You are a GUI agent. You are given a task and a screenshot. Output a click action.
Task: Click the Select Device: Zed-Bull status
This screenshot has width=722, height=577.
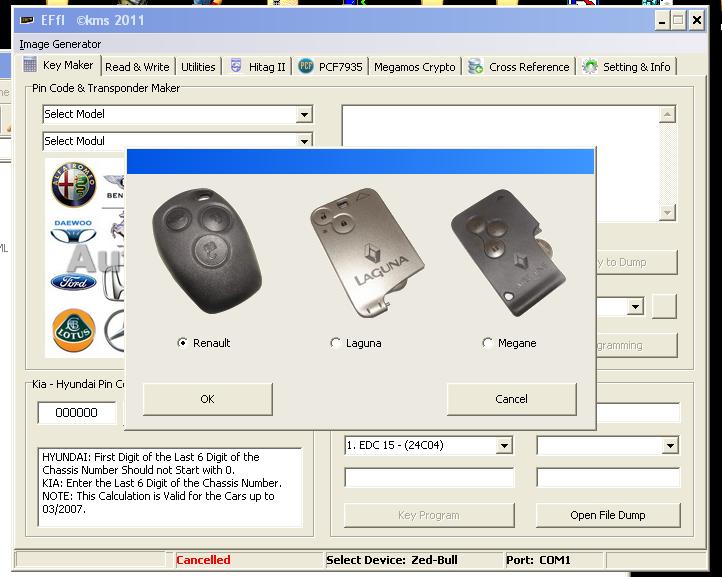[392, 560]
